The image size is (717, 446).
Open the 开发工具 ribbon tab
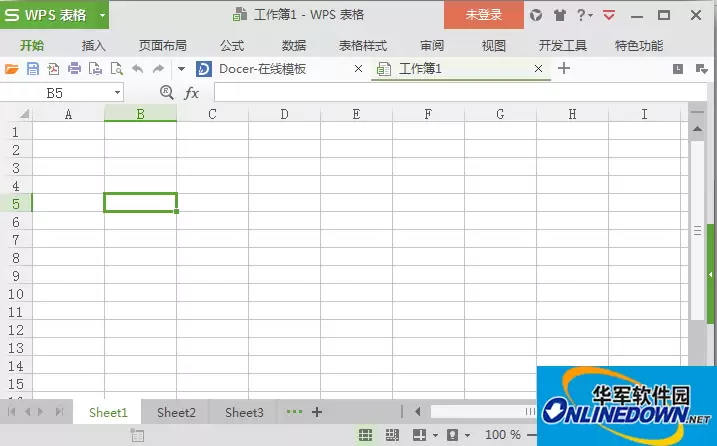(563, 46)
